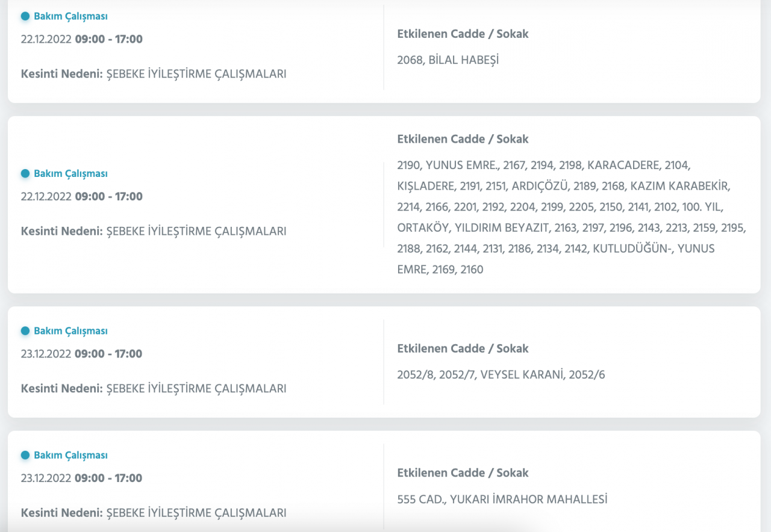Click the Bakım Çalışması label in the 2052/8 card
Screen dimensions: 771x532
coord(70,331)
